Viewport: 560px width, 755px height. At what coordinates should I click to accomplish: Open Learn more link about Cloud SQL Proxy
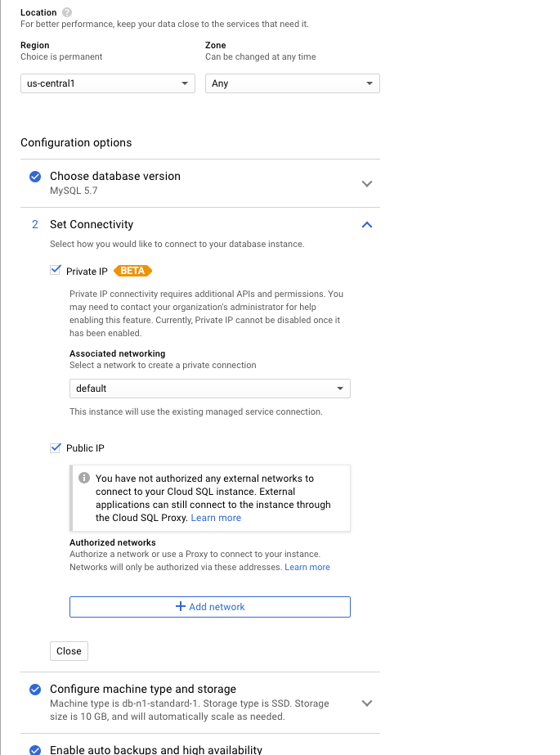(216, 518)
